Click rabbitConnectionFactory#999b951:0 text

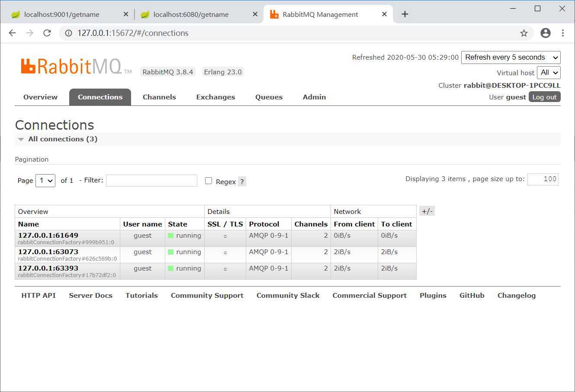click(66, 242)
